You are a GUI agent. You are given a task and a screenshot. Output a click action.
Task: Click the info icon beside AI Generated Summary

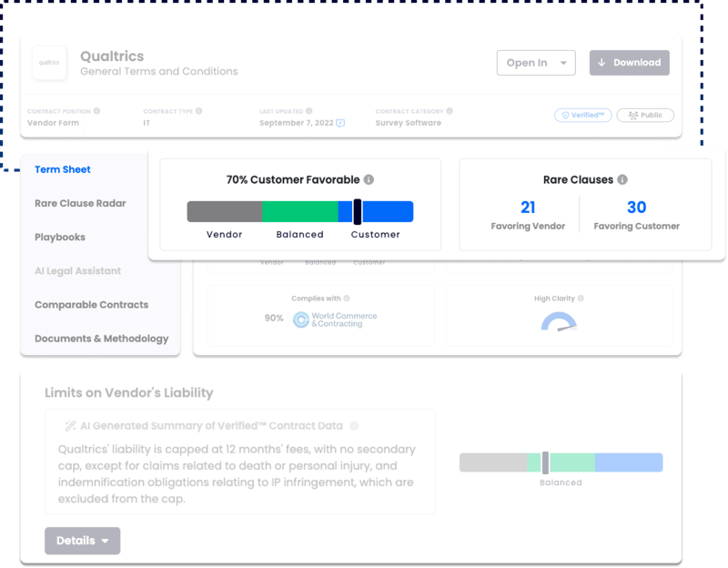(x=354, y=426)
